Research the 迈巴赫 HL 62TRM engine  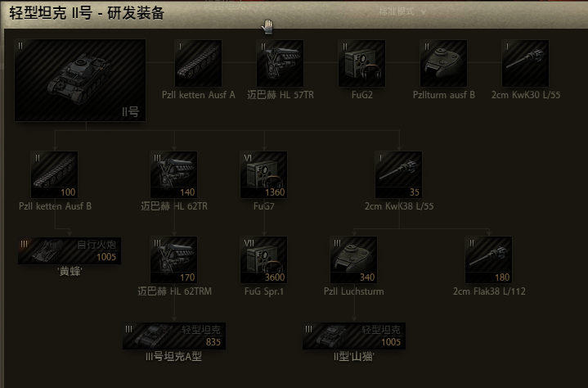(x=173, y=259)
